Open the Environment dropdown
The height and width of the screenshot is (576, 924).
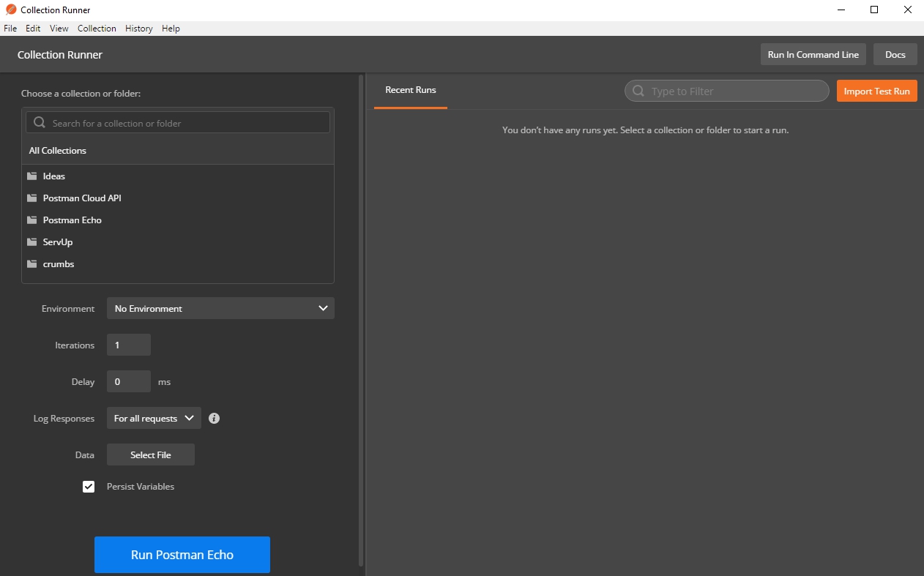pos(220,308)
